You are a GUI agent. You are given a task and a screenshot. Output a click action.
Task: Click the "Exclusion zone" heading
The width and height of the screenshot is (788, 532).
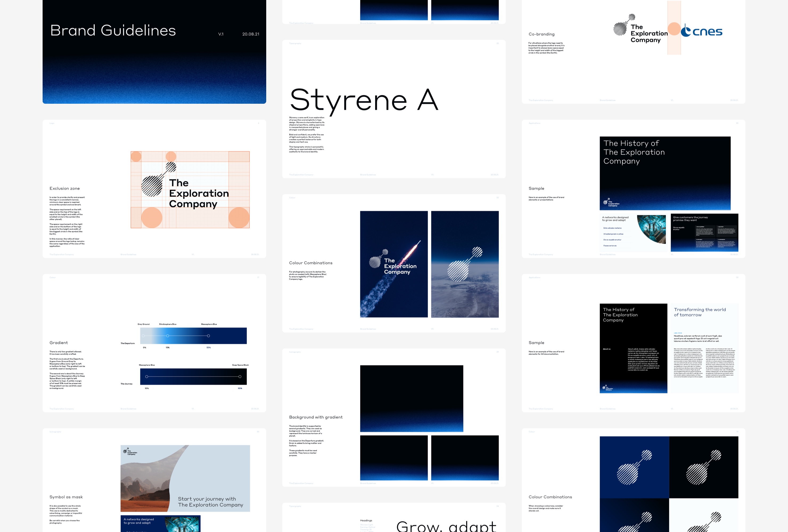[x=64, y=188]
